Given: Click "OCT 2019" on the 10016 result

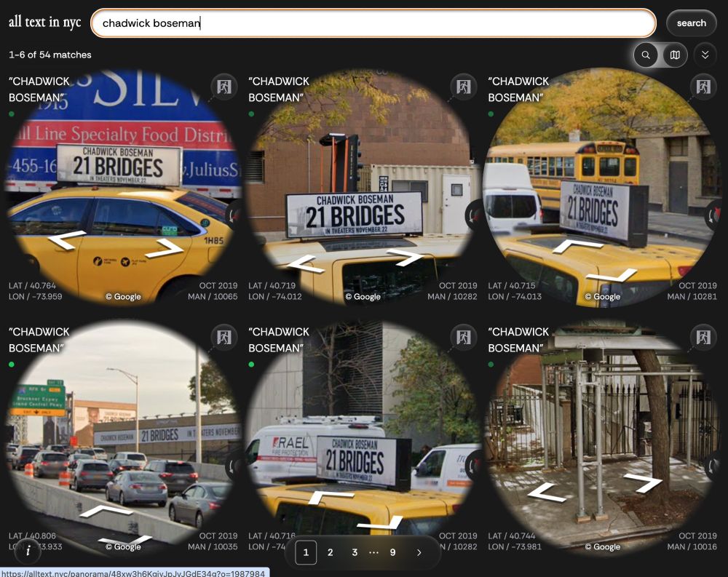Looking at the screenshot, I should click(698, 536).
